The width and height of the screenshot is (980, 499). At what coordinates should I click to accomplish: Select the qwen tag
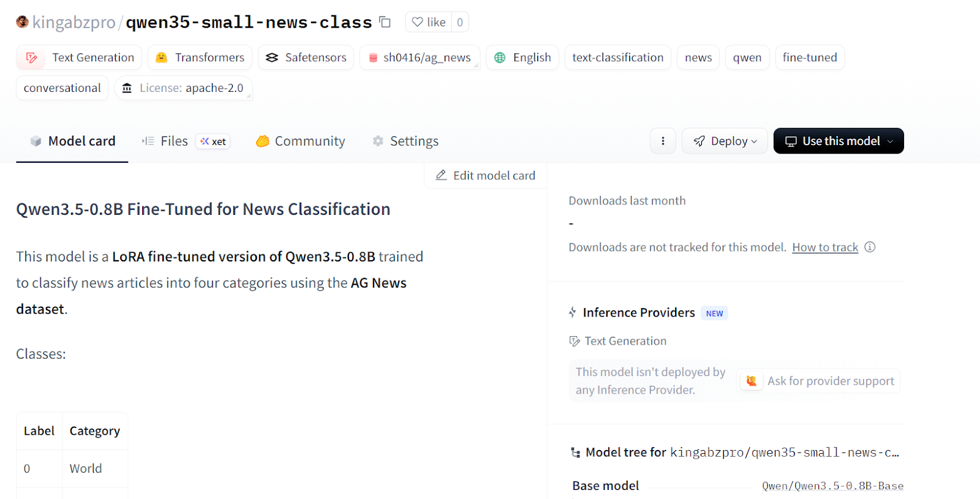click(747, 58)
